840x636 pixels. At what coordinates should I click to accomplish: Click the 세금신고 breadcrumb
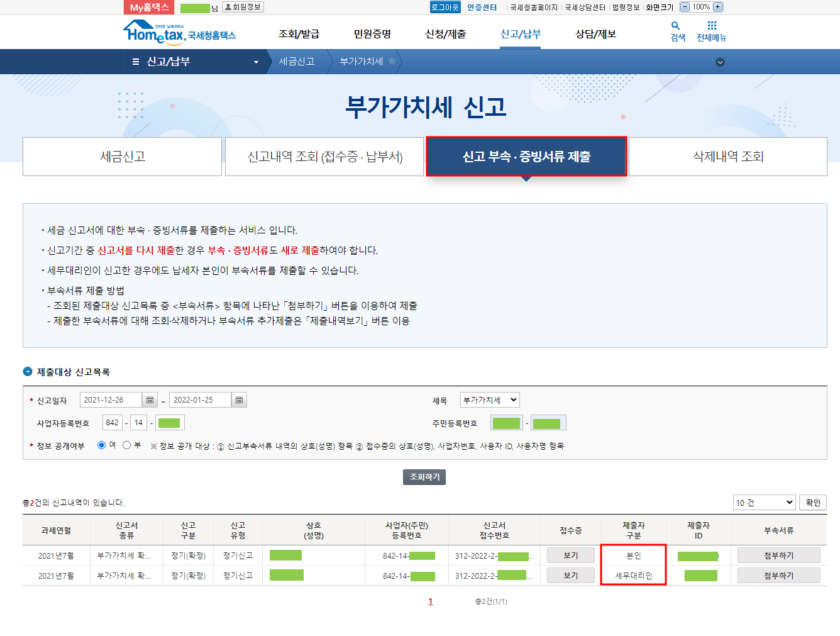[x=297, y=62]
